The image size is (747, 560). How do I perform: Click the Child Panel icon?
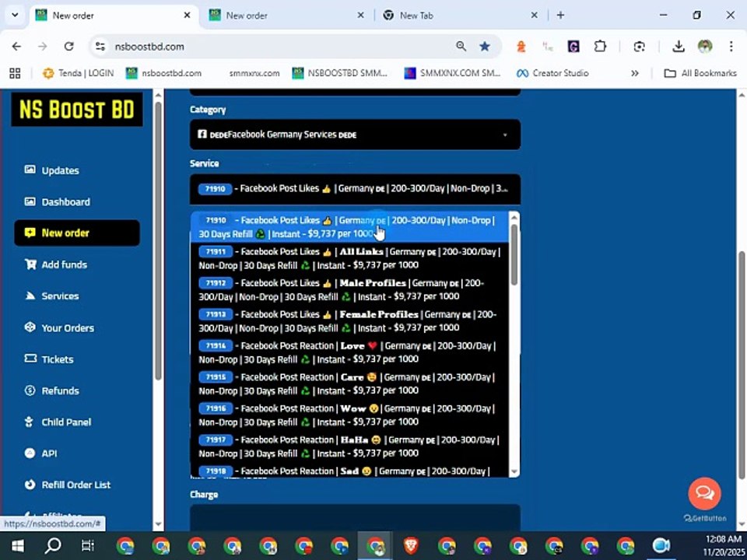click(x=29, y=422)
